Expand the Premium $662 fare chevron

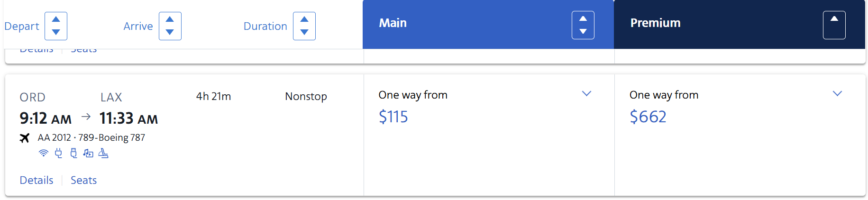(x=838, y=94)
